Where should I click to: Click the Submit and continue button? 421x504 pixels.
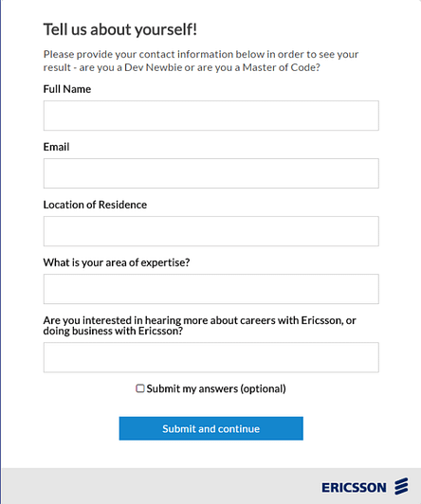[x=211, y=428]
